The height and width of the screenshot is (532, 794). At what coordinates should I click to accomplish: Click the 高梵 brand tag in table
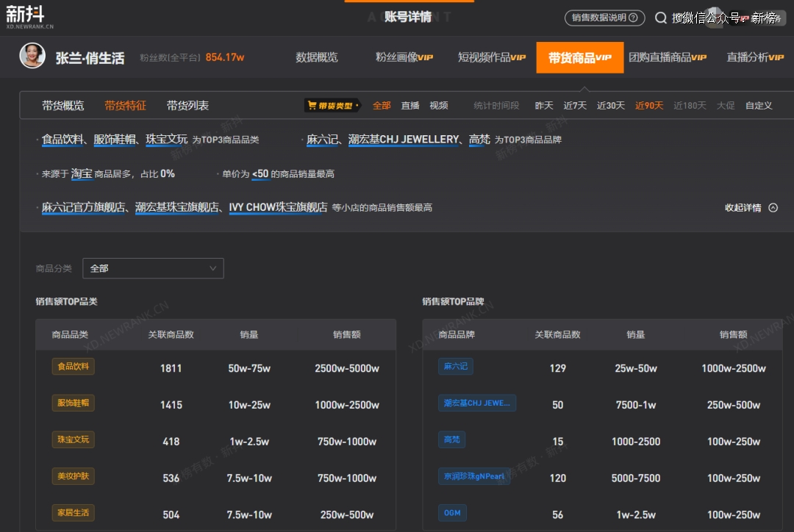[451, 439]
